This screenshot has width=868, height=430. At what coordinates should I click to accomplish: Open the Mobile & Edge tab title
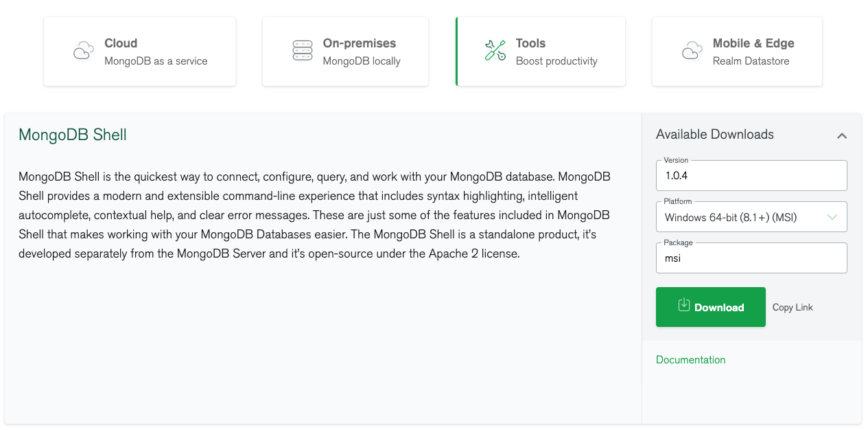pyautogui.click(x=753, y=43)
